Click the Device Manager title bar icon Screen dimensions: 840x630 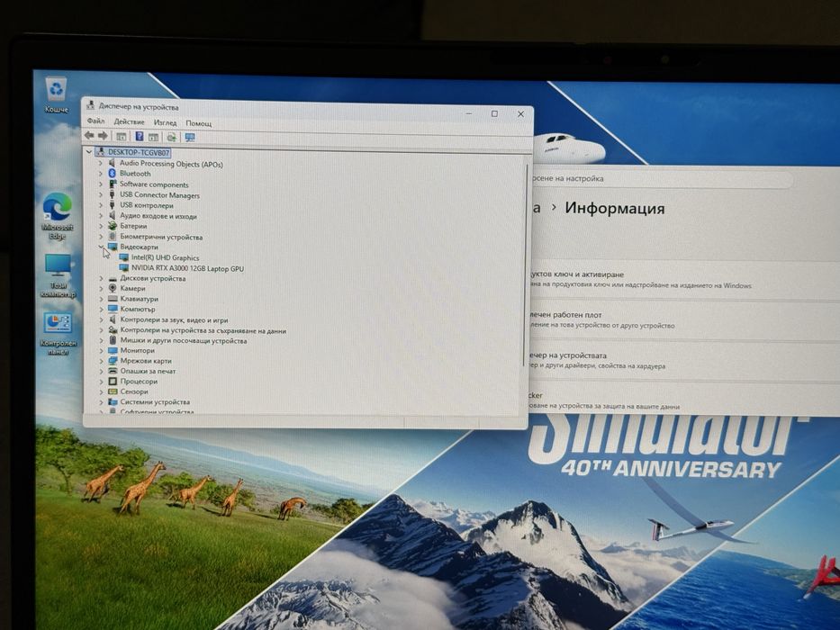[90, 105]
